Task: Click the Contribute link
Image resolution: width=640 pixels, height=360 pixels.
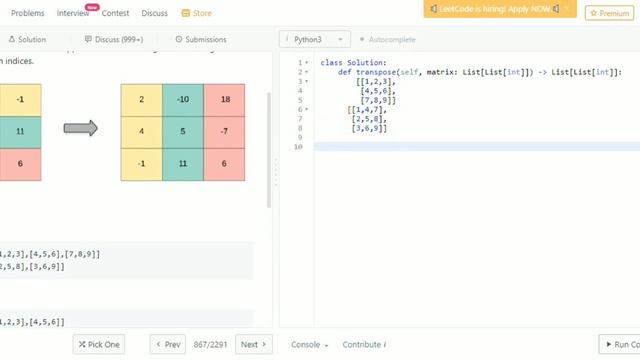Action: tap(364, 344)
